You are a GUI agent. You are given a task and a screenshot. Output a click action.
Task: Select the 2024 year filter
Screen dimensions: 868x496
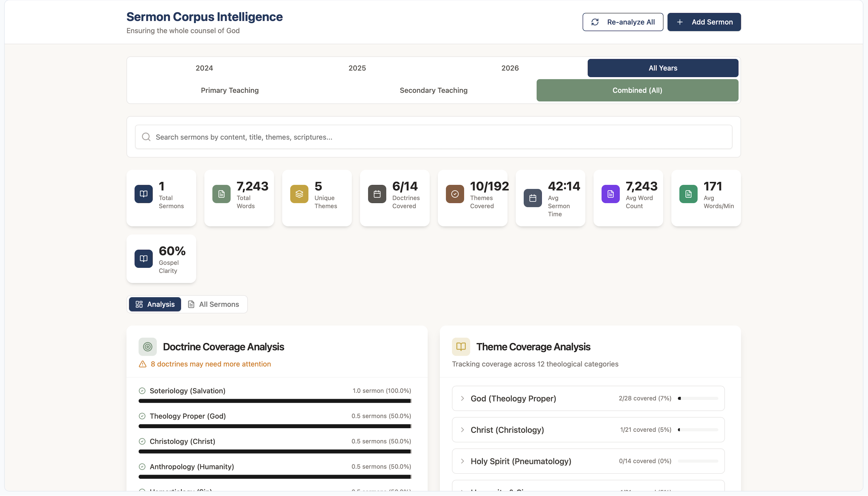204,68
